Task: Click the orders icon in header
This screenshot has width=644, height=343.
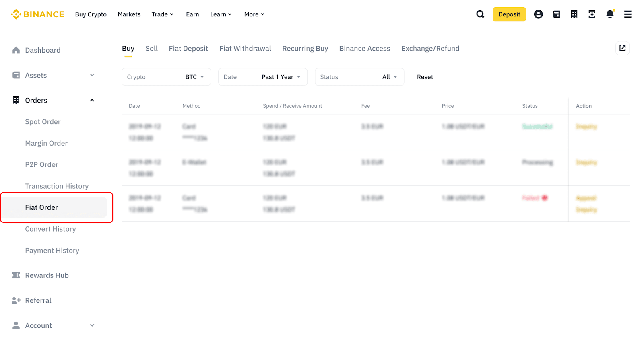Action: (574, 14)
